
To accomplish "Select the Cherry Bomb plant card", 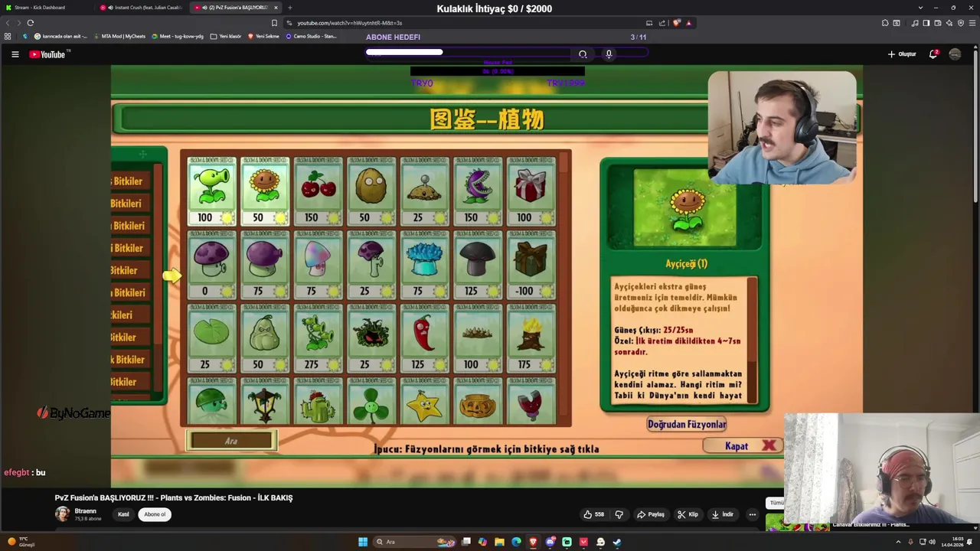I will pos(318,191).
